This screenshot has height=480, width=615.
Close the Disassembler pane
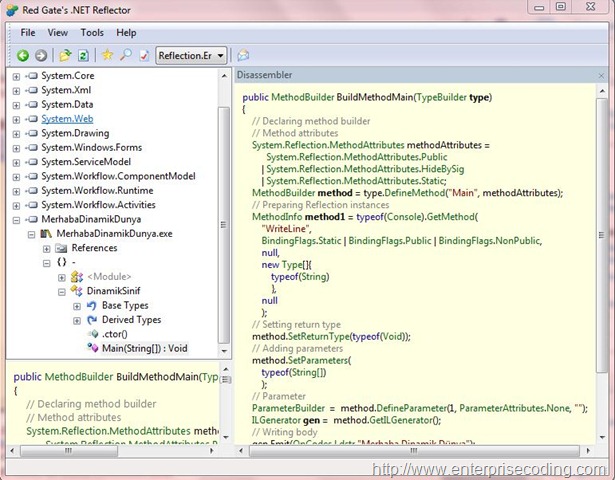[x=601, y=75]
